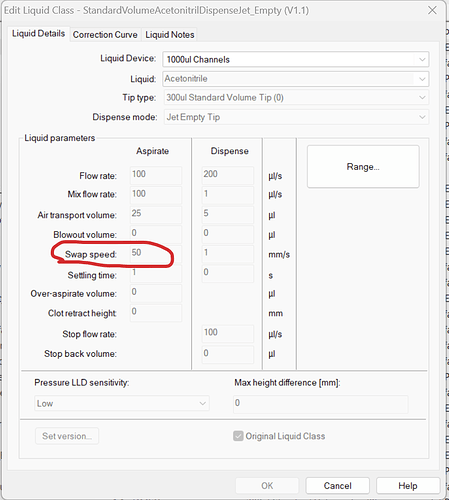The width and height of the screenshot is (449, 500).
Task: Select the Liquid Details tab
Action: click(x=38, y=34)
